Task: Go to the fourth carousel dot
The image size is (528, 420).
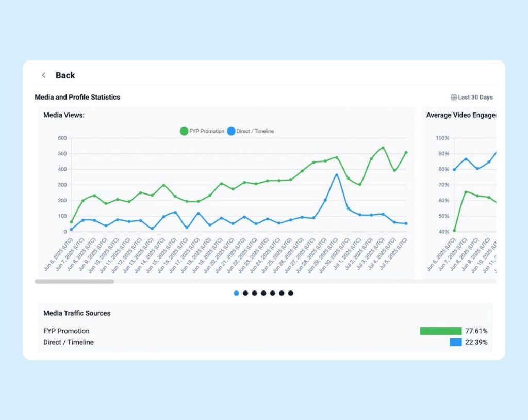Action: 263,293
